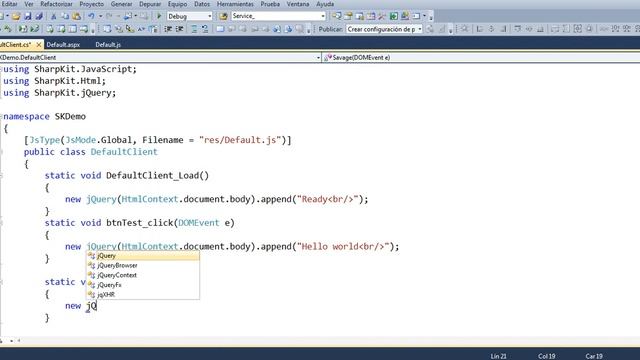Click the Solution Explorer icon
640x360 pixels.
coord(336,16)
